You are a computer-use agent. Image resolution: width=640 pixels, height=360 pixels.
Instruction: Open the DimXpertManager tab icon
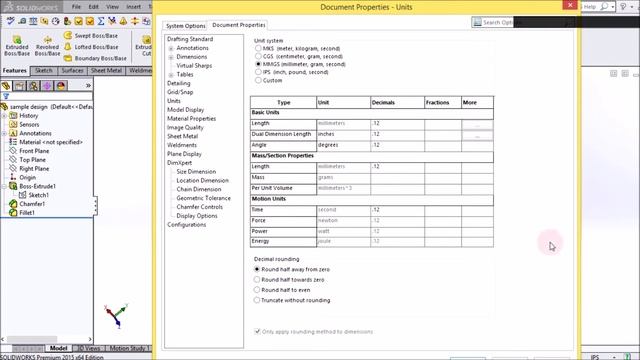47,86
